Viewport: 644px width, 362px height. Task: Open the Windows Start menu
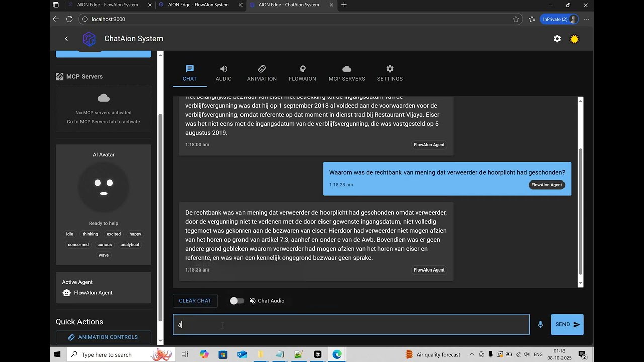click(x=57, y=355)
